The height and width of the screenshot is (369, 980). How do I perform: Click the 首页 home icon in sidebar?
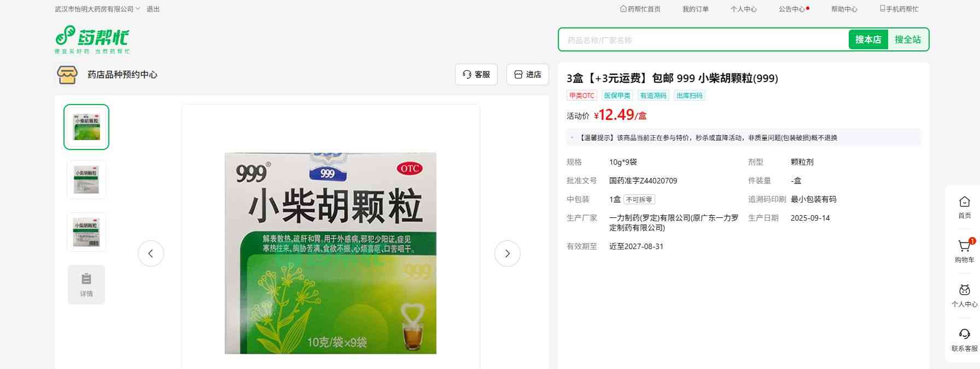click(964, 202)
